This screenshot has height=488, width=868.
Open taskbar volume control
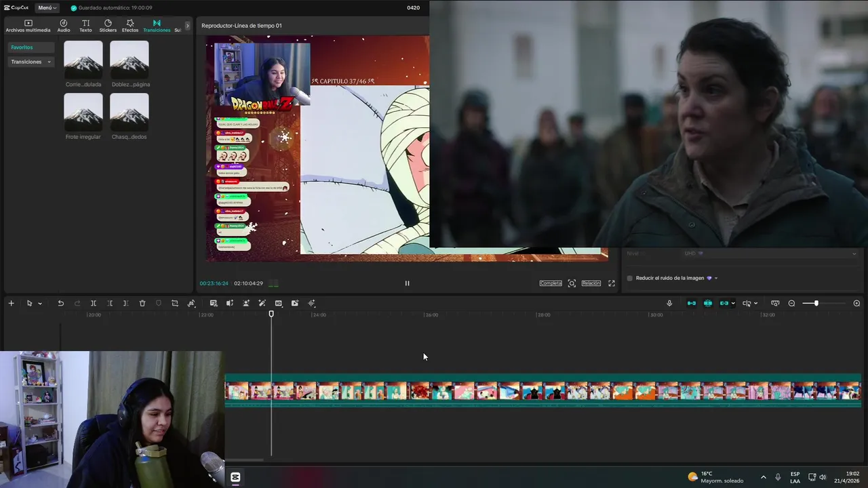click(823, 477)
